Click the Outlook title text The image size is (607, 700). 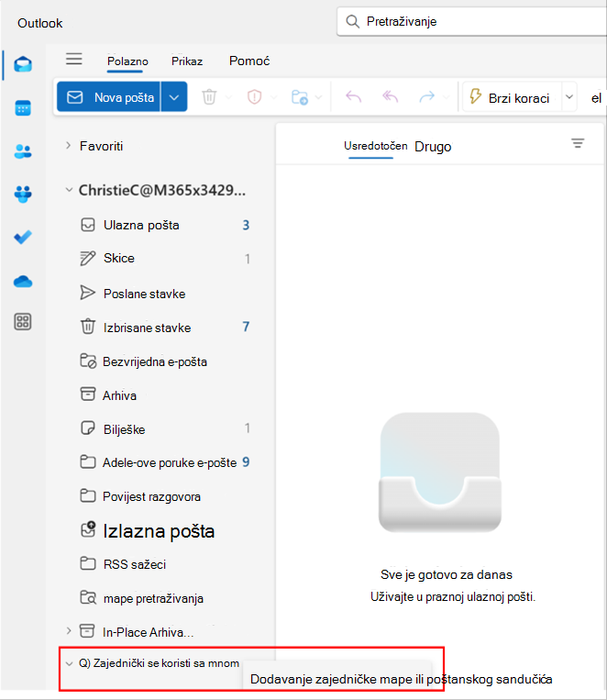point(39,23)
